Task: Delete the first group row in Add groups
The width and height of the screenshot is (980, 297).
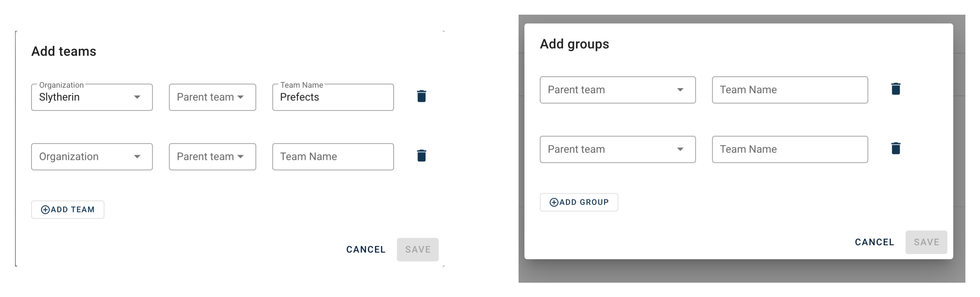Action: [x=896, y=88]
